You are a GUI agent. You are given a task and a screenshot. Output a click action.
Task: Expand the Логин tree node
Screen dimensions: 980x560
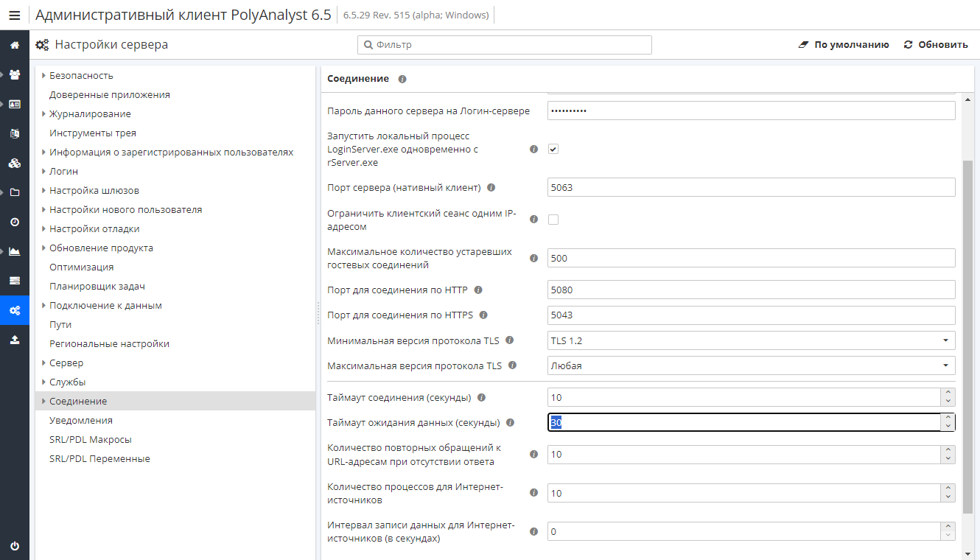[43, 171]
